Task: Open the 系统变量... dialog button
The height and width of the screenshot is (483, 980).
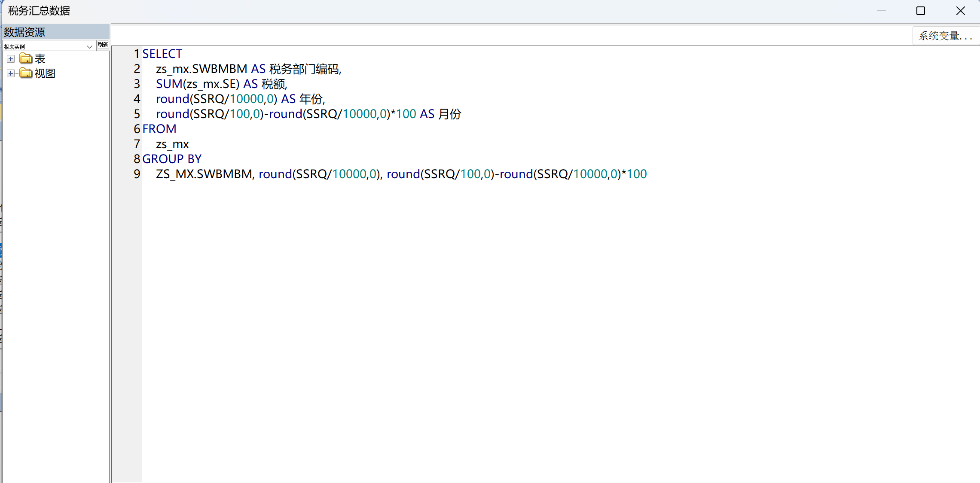Action: 945,36
